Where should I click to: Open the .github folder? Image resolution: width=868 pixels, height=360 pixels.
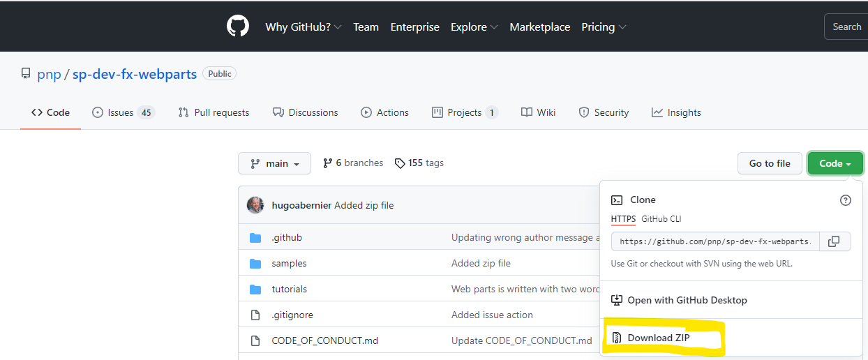coord(287,238)
